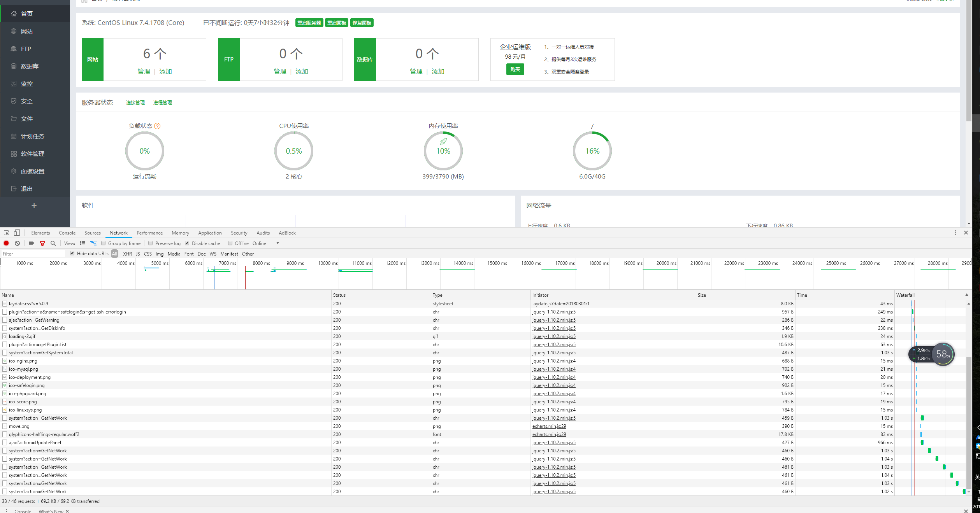The image size is (980, 513).
Task: Sort requests by Size column header
Action: click(746, 295)
